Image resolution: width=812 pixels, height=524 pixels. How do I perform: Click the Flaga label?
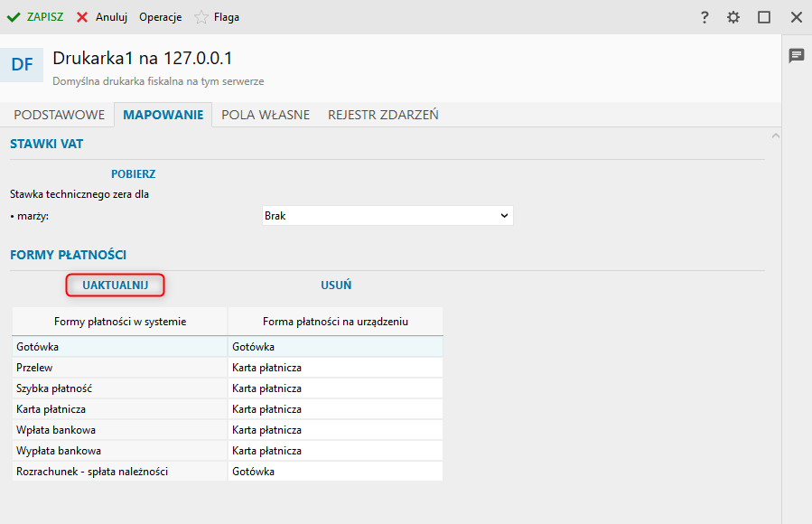227,17
